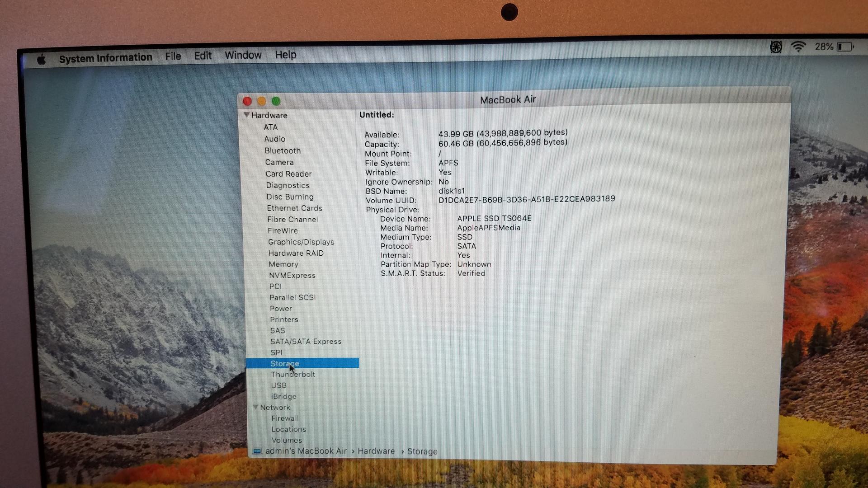Select ATA in the sidebar

click(271, 127)
